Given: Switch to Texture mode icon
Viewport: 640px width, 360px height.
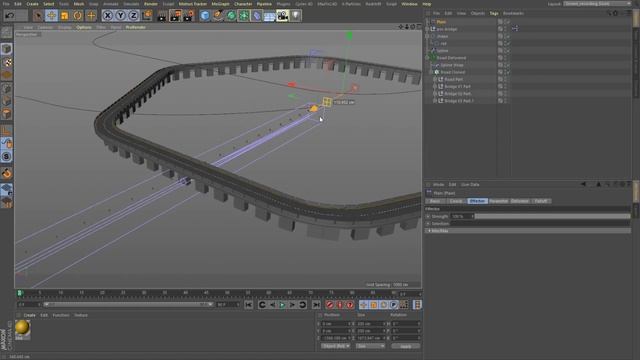Looking at the screenshot, I should [x=7, y=62].
